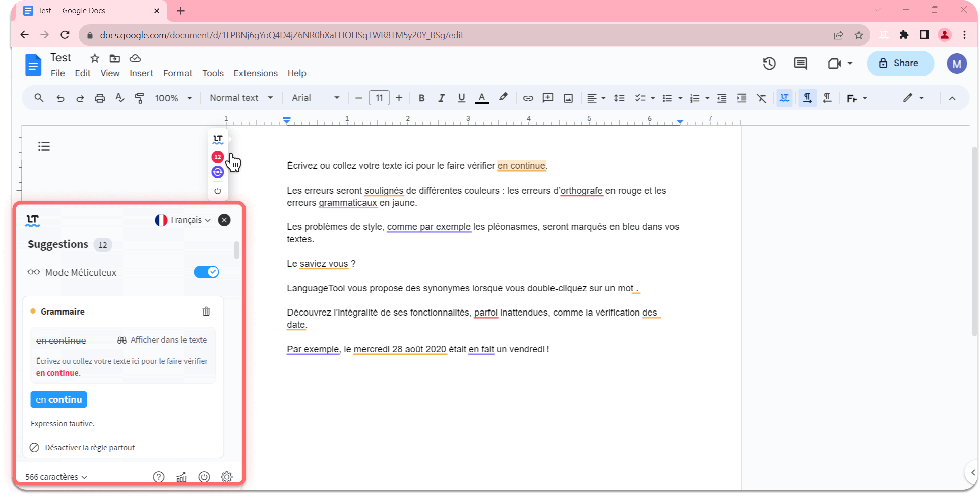Star the Test document
The width and height of the screenshot is (980, 498).
pos(95,58)
